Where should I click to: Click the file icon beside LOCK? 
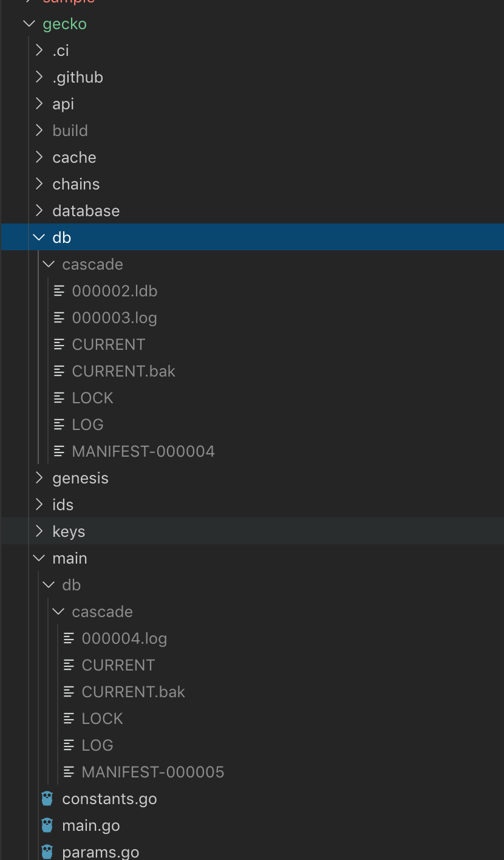coord(60,397)
